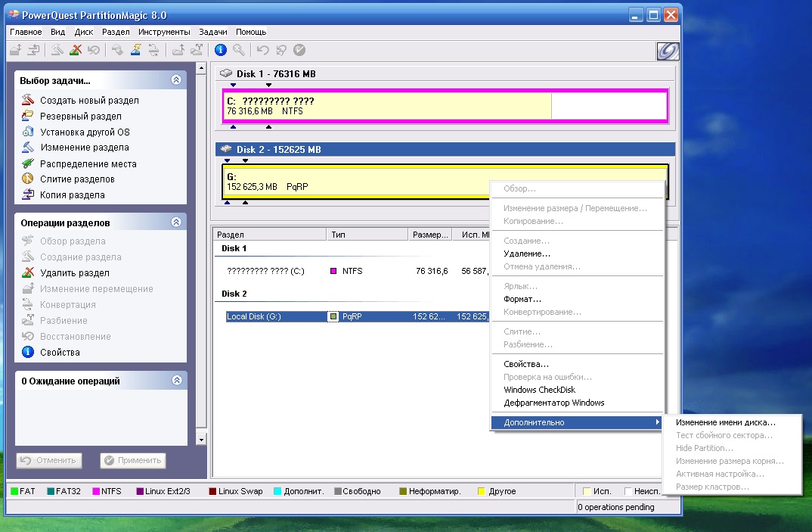
Task: Open the Помощь menu
Action: click(251, 32)
